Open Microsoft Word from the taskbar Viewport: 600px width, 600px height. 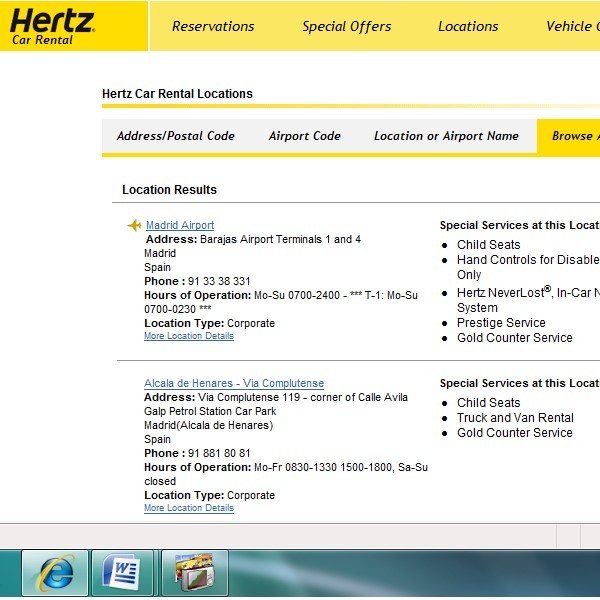[x=122, y=572]
